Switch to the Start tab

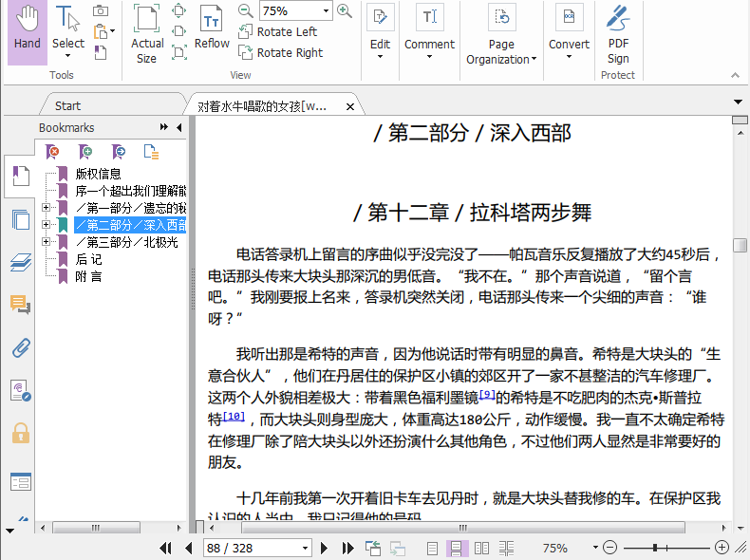click(67, 105)
